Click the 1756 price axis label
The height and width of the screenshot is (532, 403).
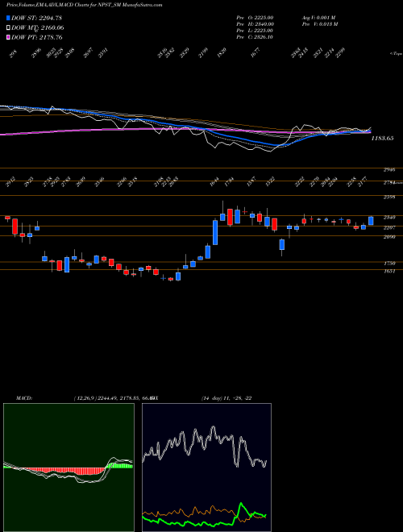(x=389, y=264)
